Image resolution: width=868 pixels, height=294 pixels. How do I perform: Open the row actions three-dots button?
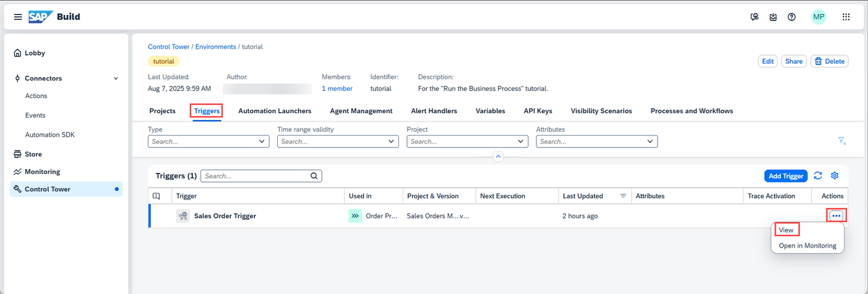(836, 216)
